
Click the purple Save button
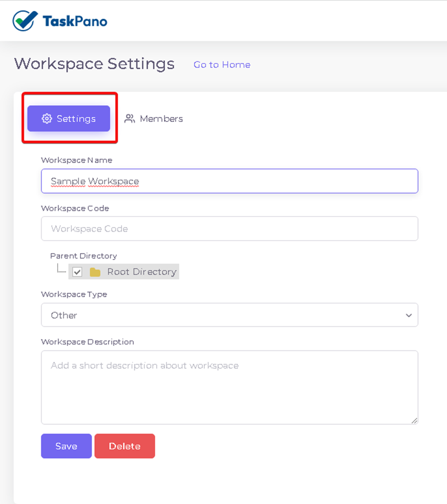pos(66,446)
